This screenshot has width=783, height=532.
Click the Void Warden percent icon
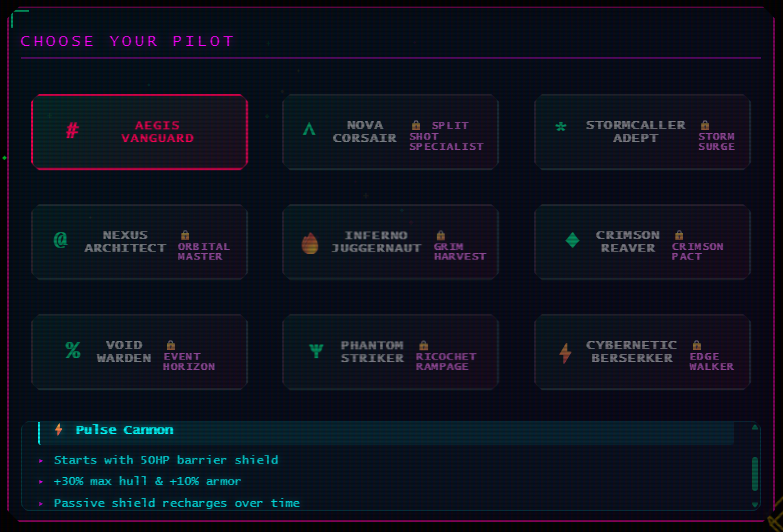(x=73, y=350)
